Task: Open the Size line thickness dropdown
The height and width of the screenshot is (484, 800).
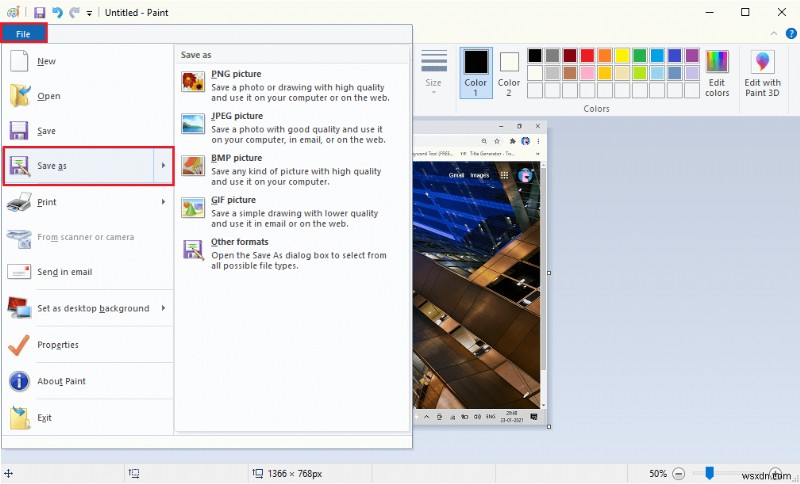Action: click(433, 72)
